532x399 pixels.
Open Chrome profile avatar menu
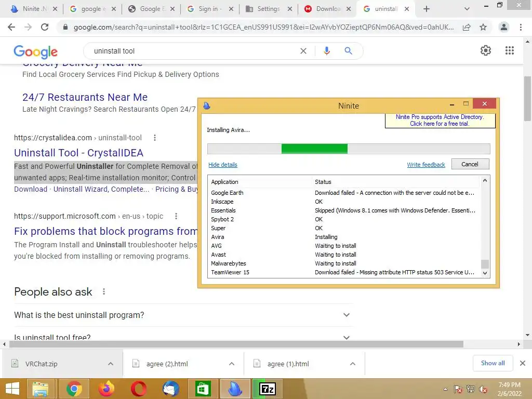(x=504, y=27)
